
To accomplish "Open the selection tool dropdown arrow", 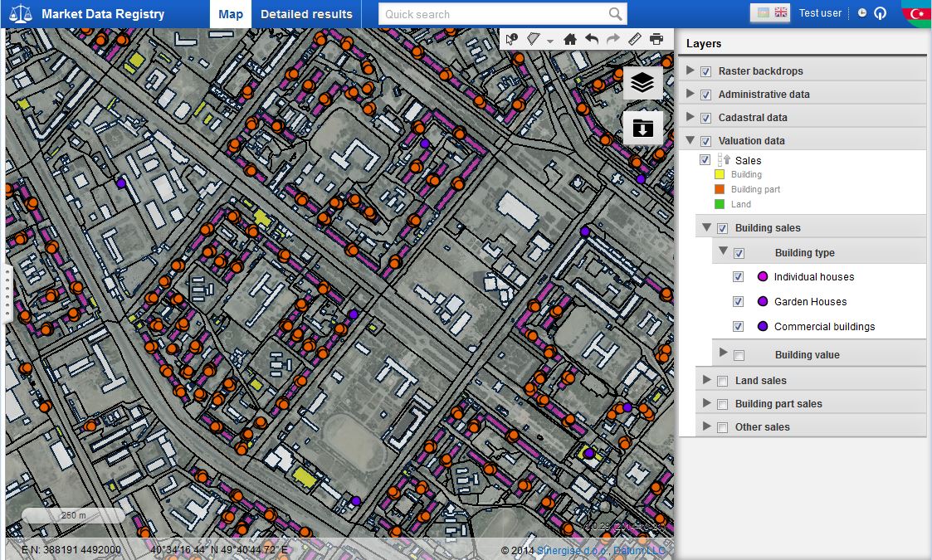I will coord(549,41).
